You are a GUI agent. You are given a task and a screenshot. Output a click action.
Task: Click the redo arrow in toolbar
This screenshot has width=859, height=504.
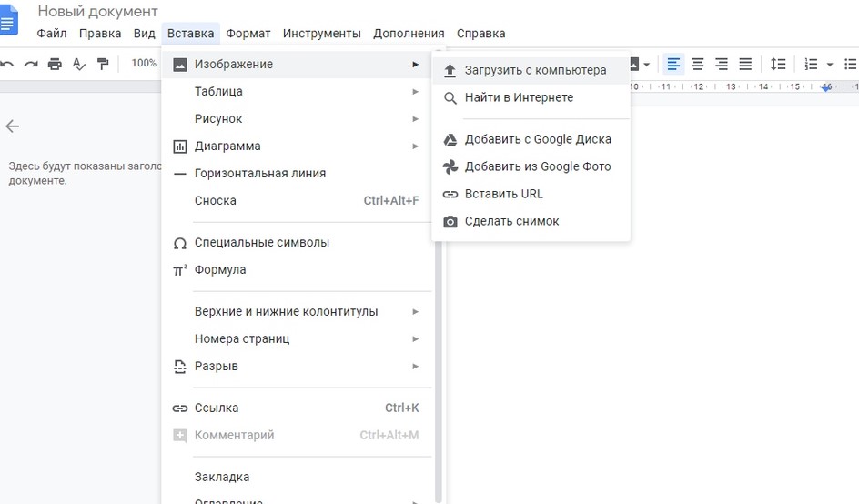pyautogui.click(x=32, y=64)
